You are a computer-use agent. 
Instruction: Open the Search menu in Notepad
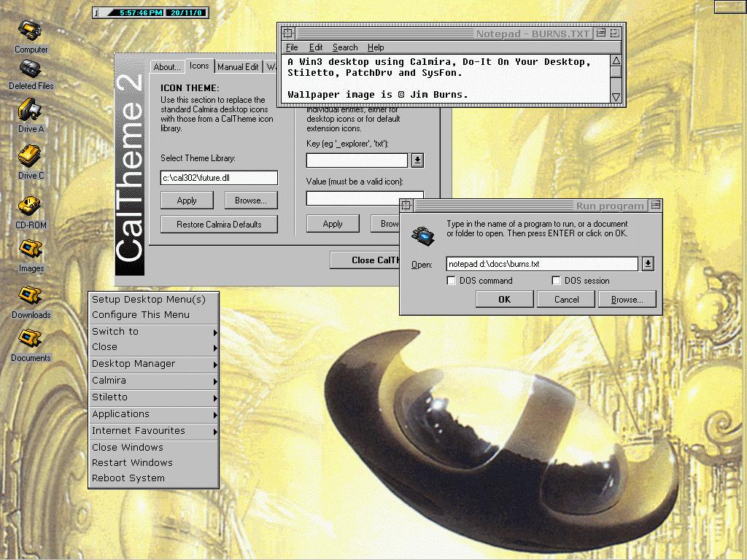click(345, 47)
